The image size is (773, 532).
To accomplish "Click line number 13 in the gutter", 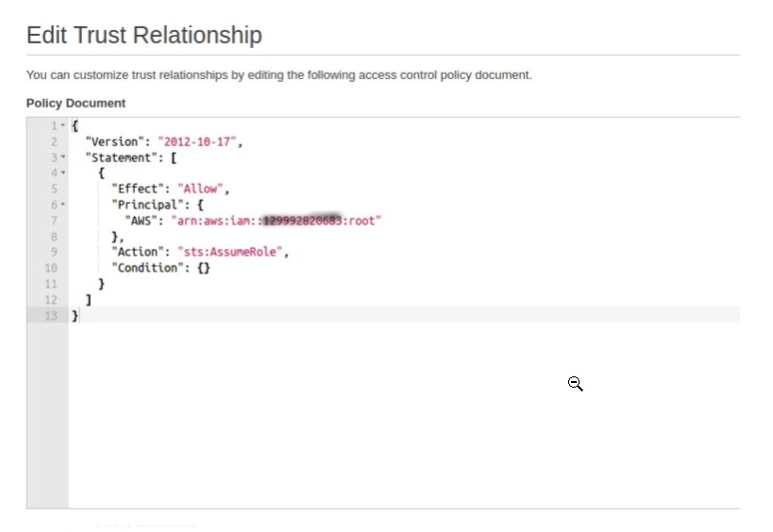I will click(52, 315).
